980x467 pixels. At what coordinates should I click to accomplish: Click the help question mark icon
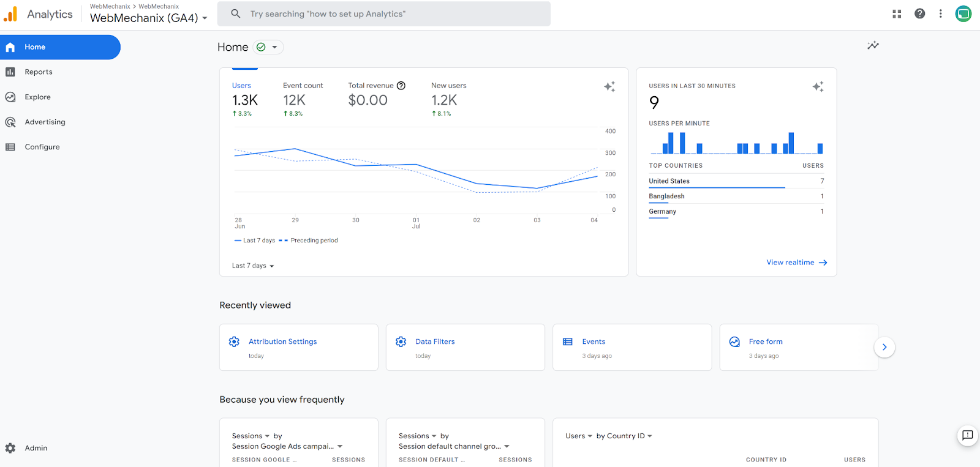pos(919,13)
